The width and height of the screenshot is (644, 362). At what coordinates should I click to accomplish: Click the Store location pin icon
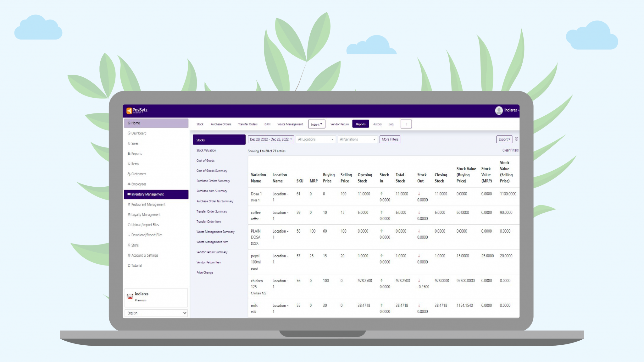129,245
